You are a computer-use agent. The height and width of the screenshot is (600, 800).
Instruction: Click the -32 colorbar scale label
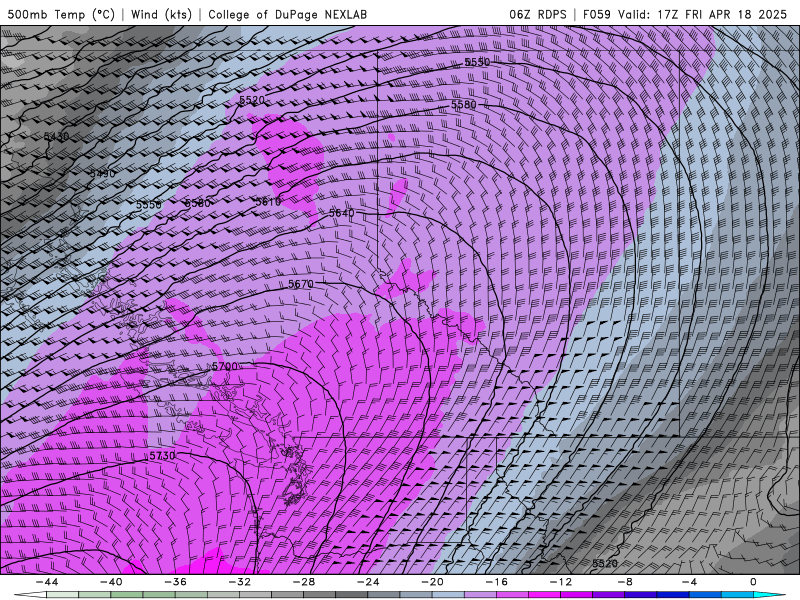pyautogui.click(x=240, y=582)
